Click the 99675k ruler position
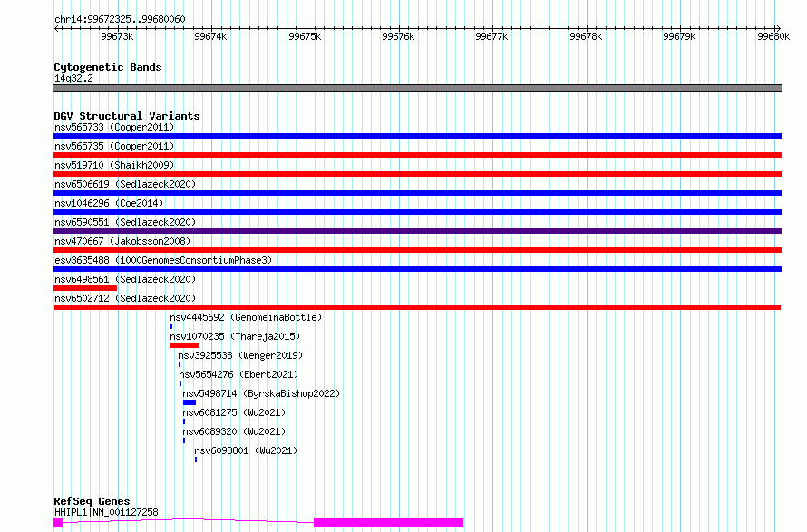Screen dimensions: 807x532 (x=305, y=36)
